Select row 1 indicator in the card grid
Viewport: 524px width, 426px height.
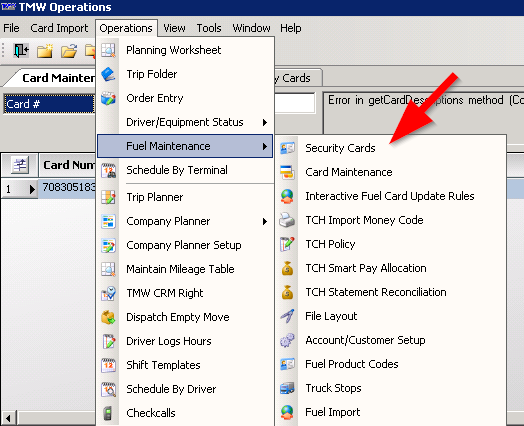pos(19,189)
